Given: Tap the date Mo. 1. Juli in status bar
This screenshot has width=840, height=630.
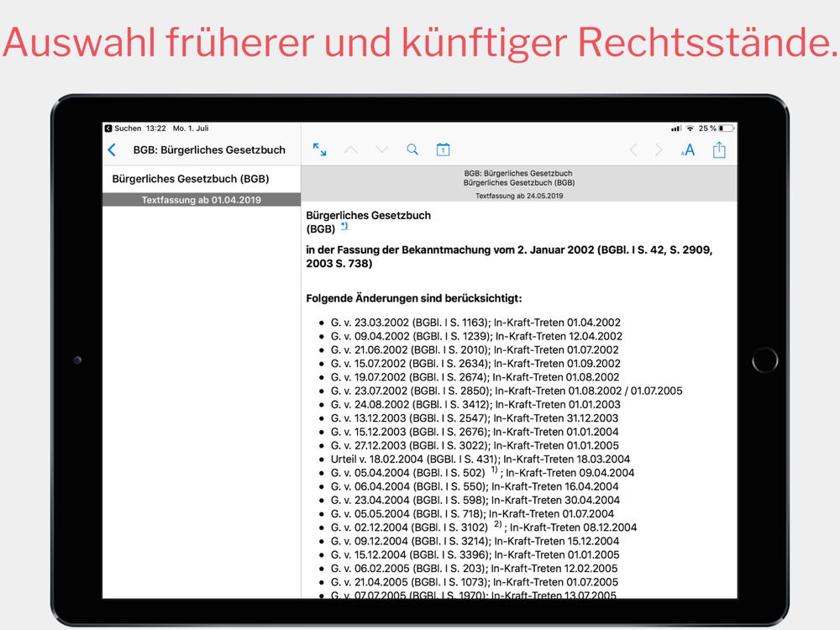Looking at the screenshot, I should click(191, 129).
